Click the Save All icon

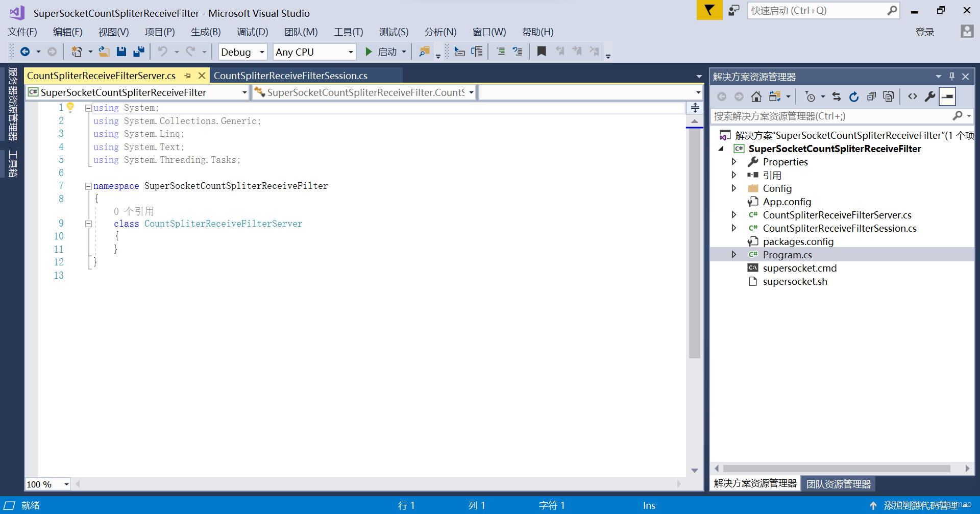[x=138, y=52]
